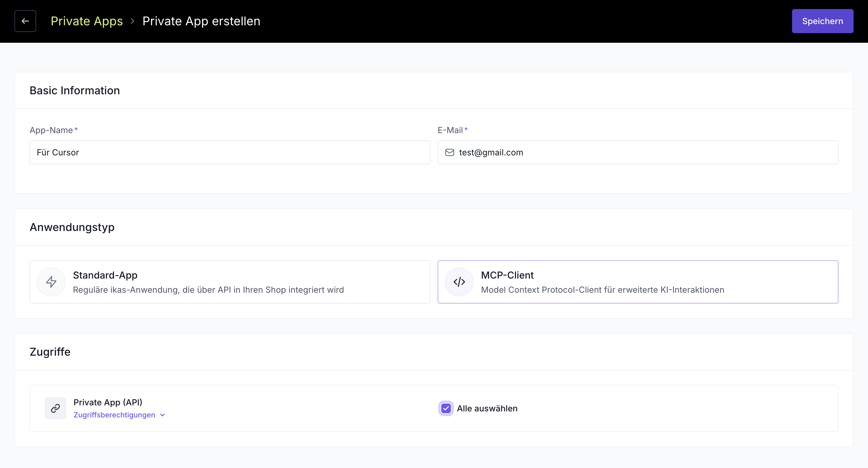Go back using the arrow button

pos(25,21)
